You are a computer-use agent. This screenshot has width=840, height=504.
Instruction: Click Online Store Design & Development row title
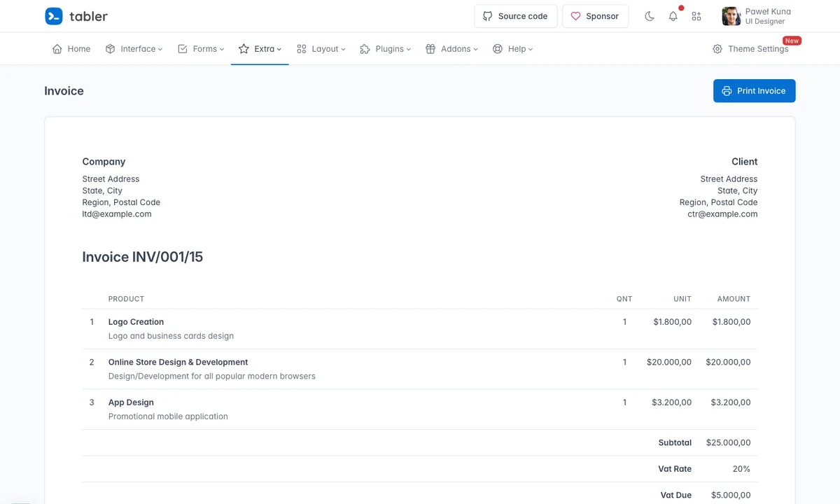click(178, 362)
